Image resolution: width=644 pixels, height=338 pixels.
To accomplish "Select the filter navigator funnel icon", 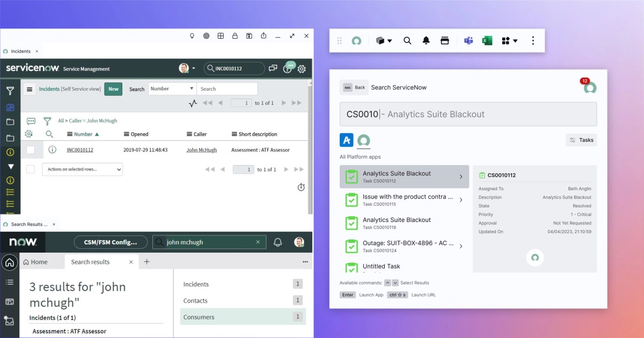I will (x=10, y=91).
